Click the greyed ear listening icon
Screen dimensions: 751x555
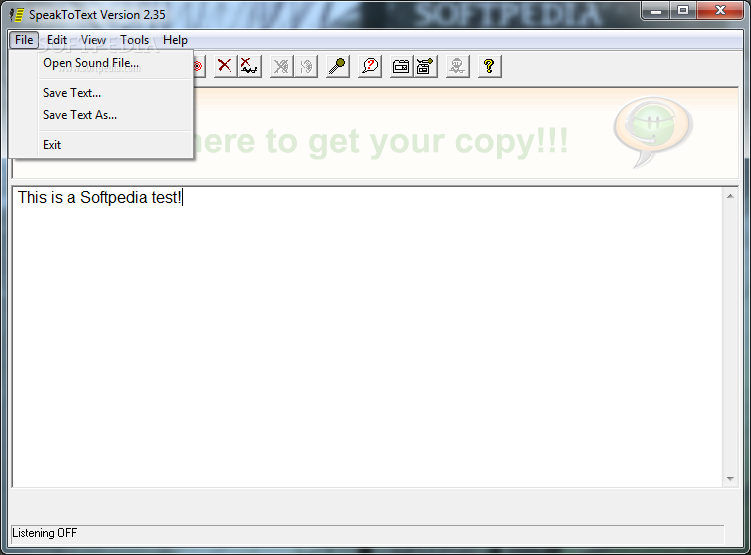(306, 66)
